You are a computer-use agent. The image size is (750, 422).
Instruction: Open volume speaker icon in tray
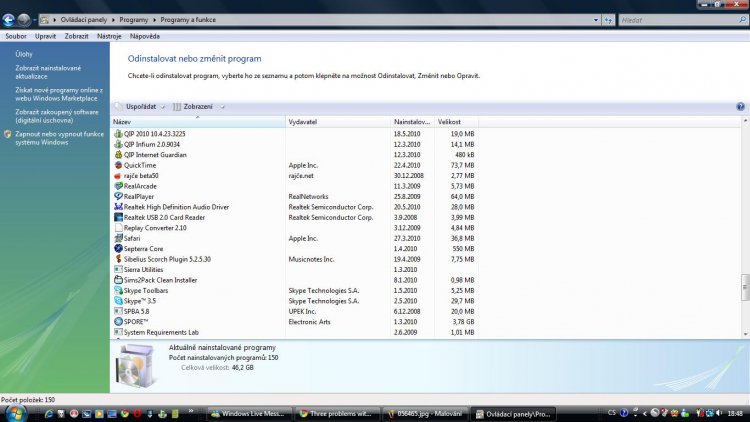pos(719,413)
